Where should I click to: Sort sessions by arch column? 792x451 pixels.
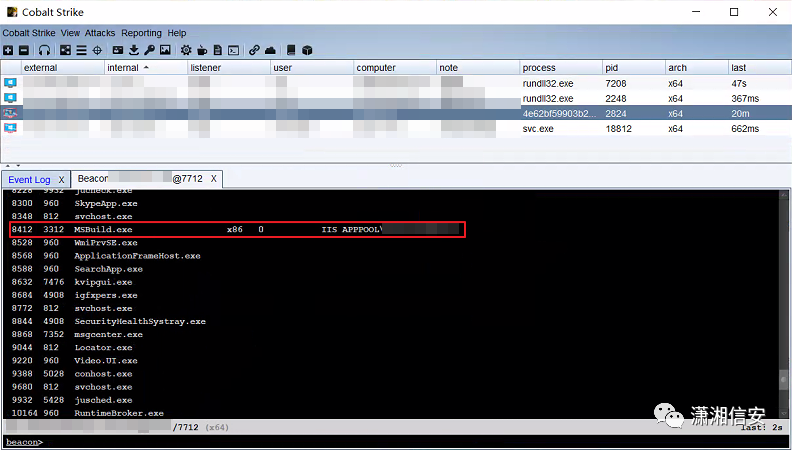[697, 68]
